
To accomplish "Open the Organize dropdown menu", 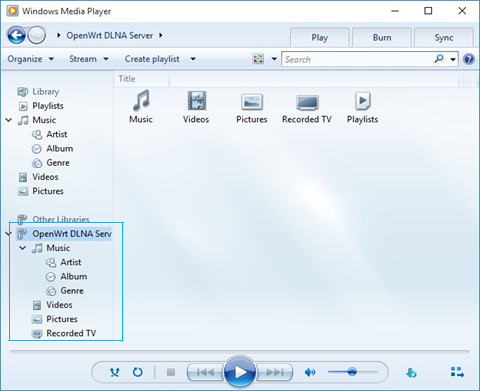I will 31,59.
